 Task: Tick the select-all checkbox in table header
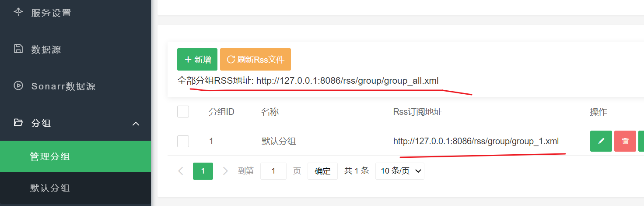183,112
